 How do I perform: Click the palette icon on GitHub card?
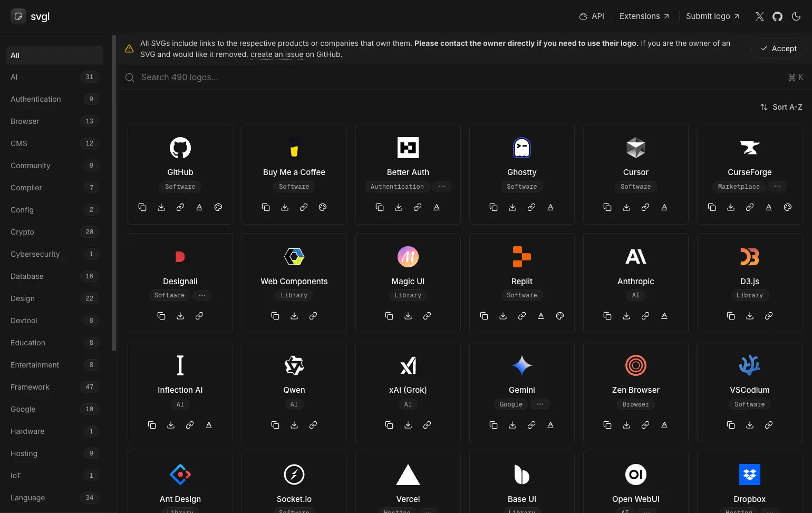pos(218,207)
